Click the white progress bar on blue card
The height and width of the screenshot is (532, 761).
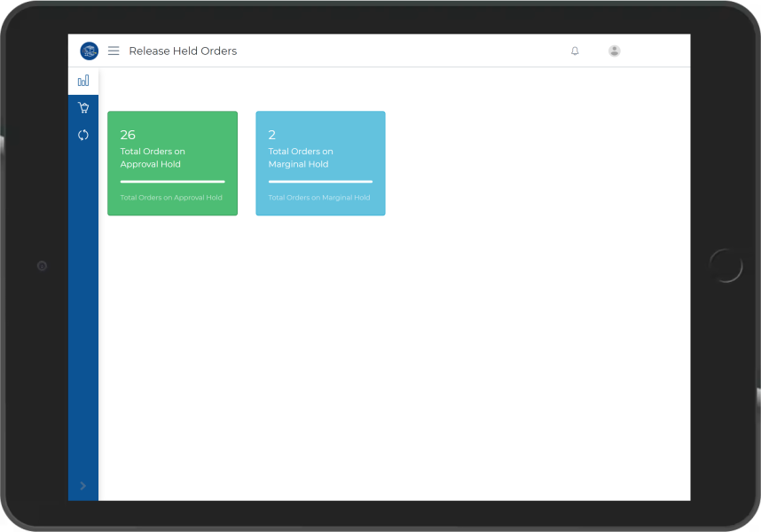pyautogui.click(x=320, y=182)
